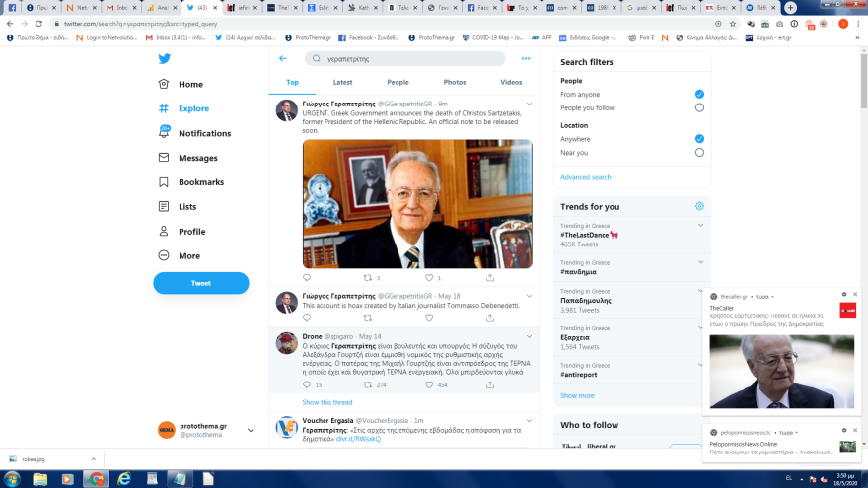Expand options for Εξαρχεια trend
Screen dimensions: 868x488
coord(701,327)
